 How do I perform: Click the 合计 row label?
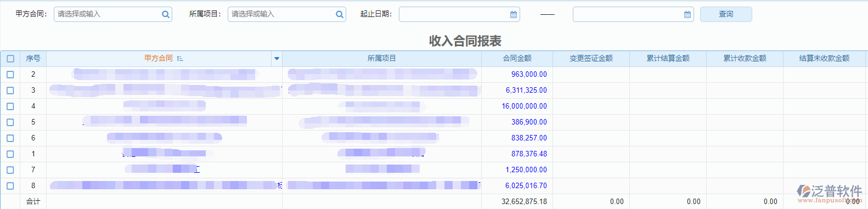[33, 202]
